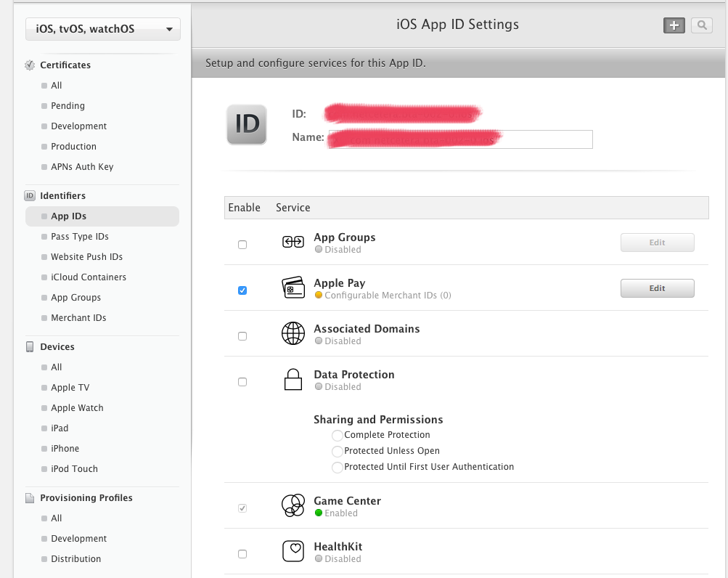Enable the Associated Domains checkbox
The image size is (728, 578).
pos(242,336)
